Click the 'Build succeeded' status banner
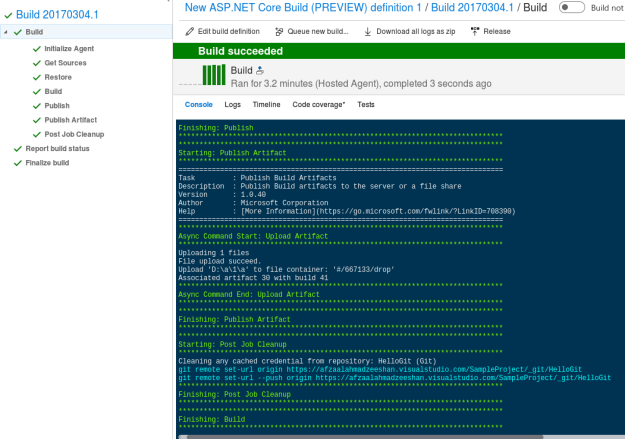The height and width of the screenshot is (439, 625). click(x=399, y=51)
